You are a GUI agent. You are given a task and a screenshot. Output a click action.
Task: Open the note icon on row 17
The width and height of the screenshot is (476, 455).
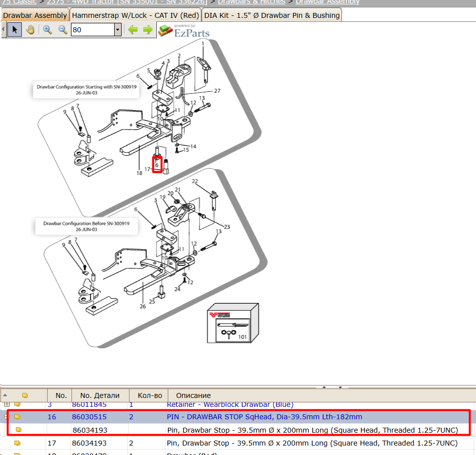click(17, 443)
